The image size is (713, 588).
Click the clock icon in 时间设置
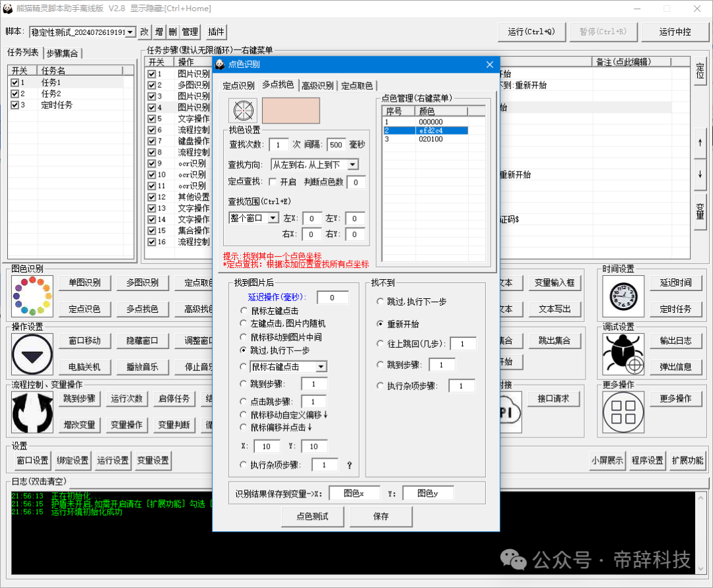[x=623, y=296]
